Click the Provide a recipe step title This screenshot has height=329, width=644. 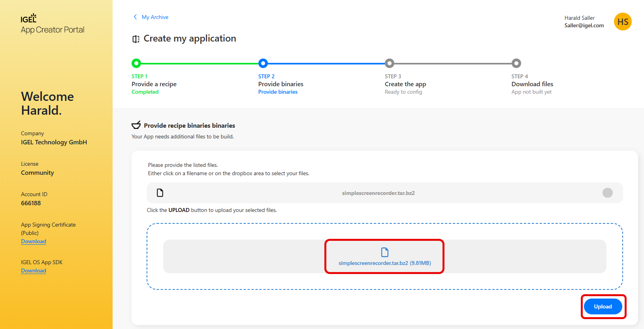click(154, 84)
